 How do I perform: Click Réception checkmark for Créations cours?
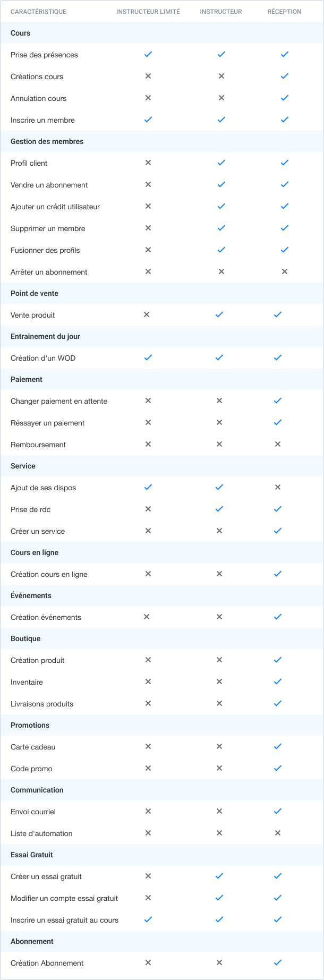pos(285,76)
